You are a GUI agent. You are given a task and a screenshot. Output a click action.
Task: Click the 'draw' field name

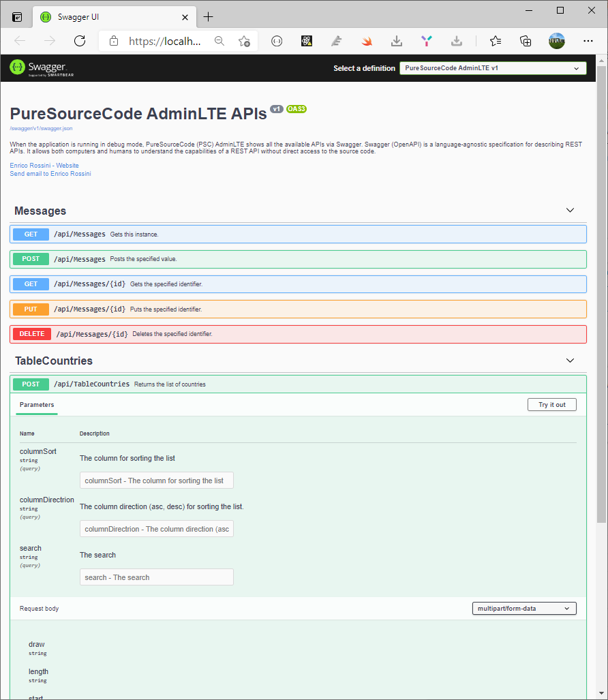pos(37,644)
